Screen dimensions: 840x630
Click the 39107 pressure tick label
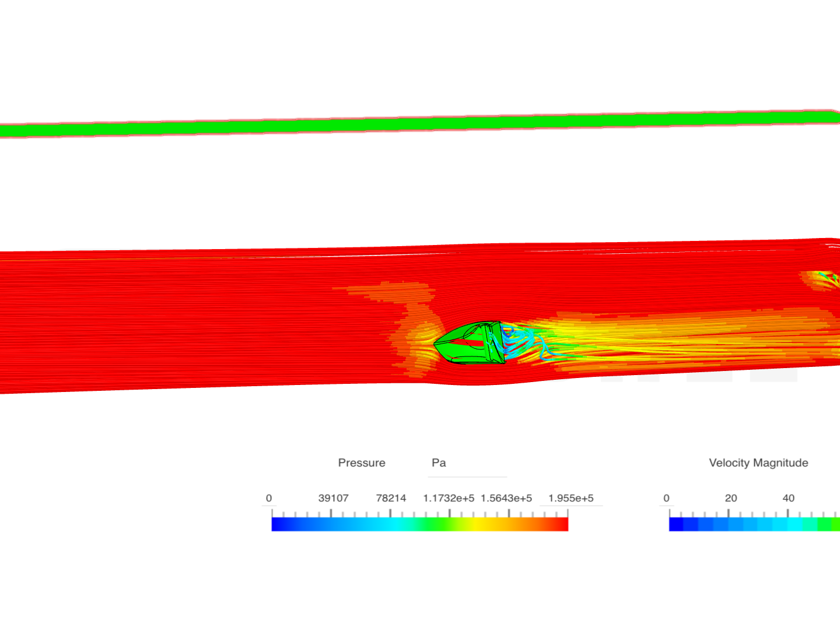click(333, 498)
